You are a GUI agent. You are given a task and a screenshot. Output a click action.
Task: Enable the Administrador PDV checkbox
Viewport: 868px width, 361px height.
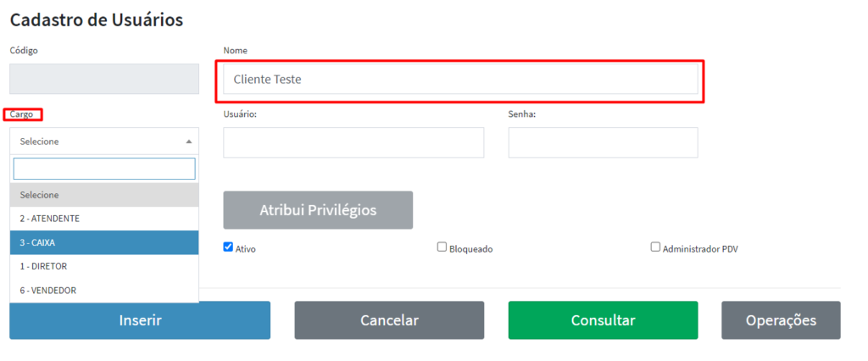[655, 247]
